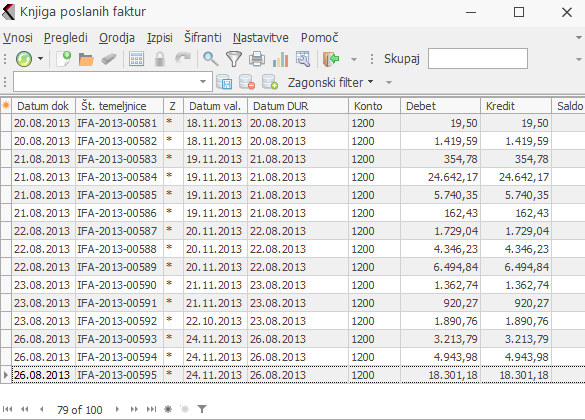Viewport: 585px width, 420px height.
Task: Expand the arrow beside the refresh icon
Action: pyautogui.click(x=40, y=59)
